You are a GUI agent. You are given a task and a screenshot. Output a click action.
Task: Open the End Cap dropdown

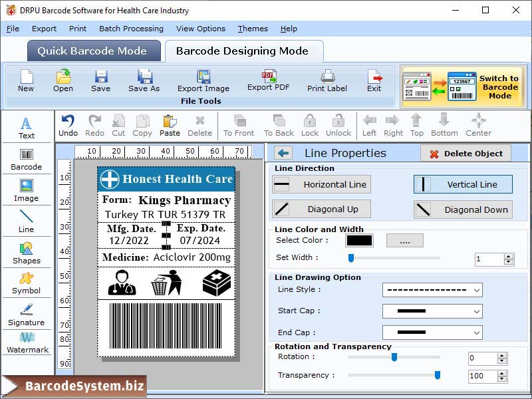(432, 332)
